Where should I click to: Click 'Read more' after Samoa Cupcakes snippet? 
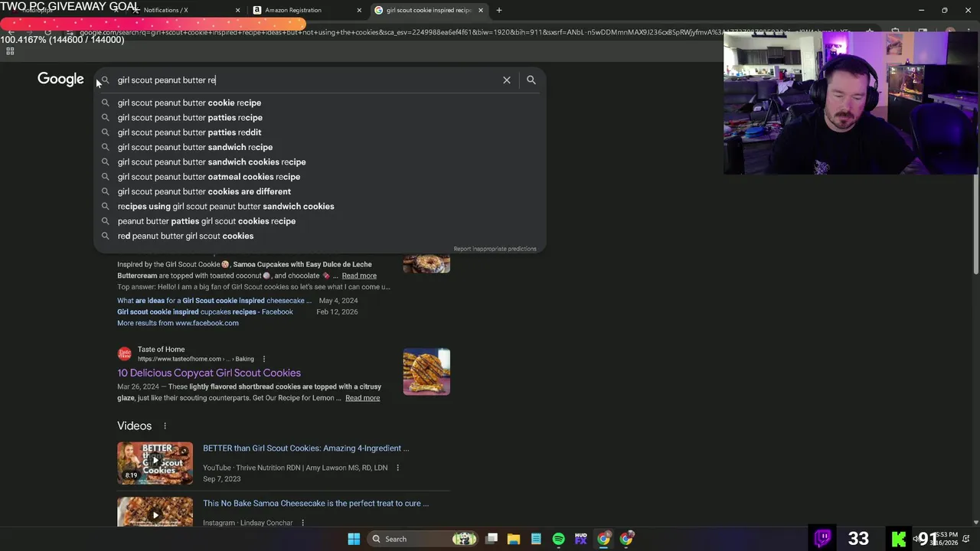coord(359,275)
